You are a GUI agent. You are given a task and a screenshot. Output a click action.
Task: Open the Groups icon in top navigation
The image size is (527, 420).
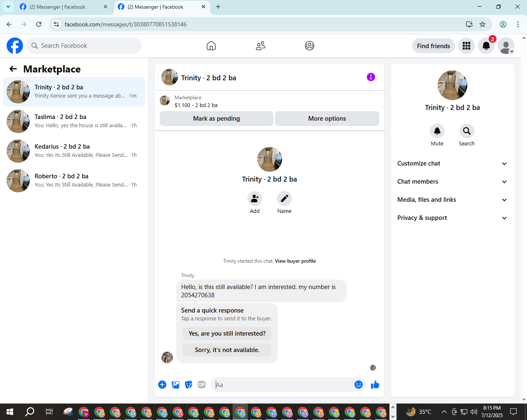(310, 46)
